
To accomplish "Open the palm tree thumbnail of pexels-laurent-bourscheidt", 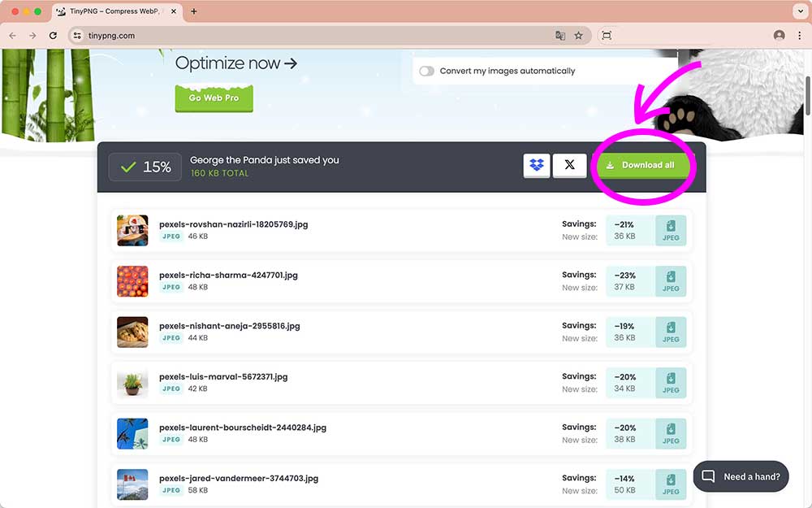I will (x=132, y=433).
